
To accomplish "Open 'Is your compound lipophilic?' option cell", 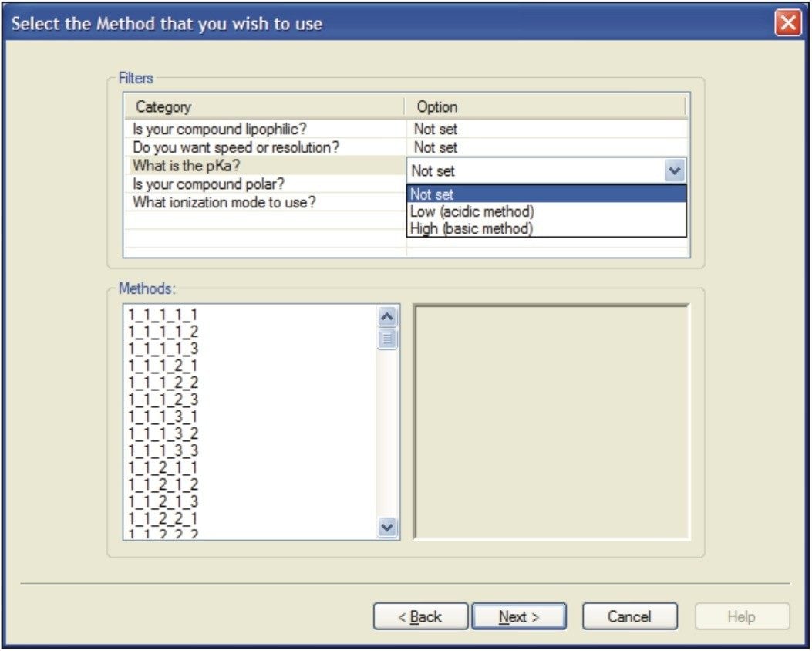I will tap(544, 130).
